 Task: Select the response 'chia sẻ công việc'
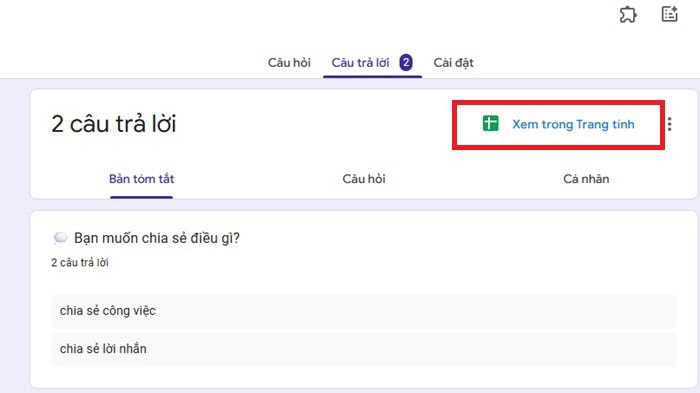pos(363,311)
